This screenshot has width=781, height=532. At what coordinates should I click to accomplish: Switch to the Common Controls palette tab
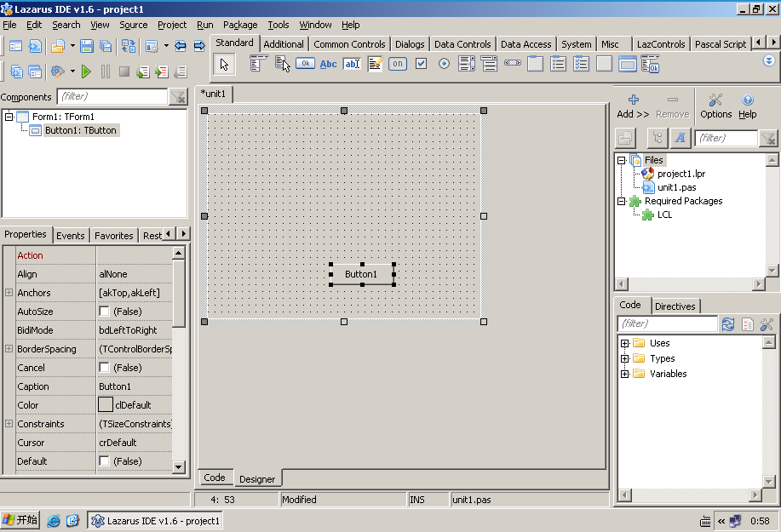coord(349,44)
